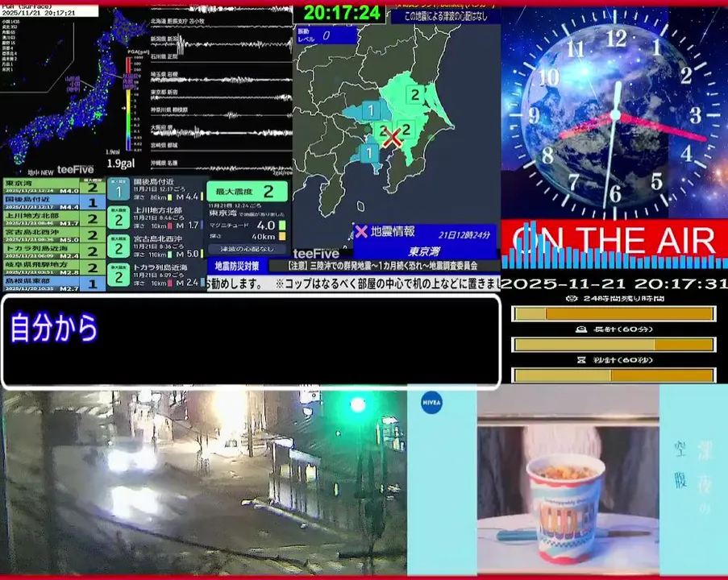The height and width of the screenshot is (580, 728).
Task: Click the X icon beside 地震情報
Action: (360, 231)
